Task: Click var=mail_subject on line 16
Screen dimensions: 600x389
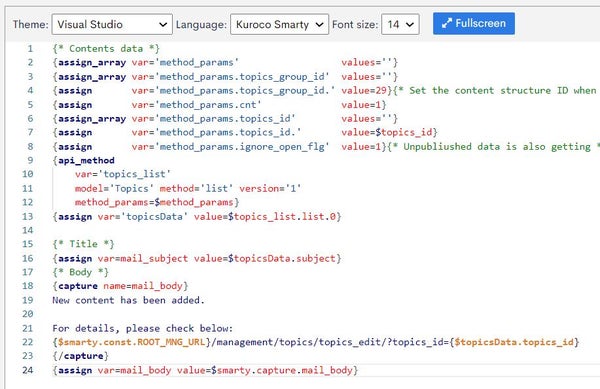Action: point(143,258)
